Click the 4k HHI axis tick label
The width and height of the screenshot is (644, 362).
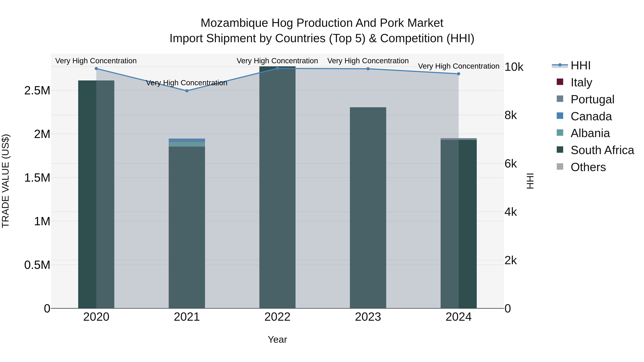(x=511, y=212)
